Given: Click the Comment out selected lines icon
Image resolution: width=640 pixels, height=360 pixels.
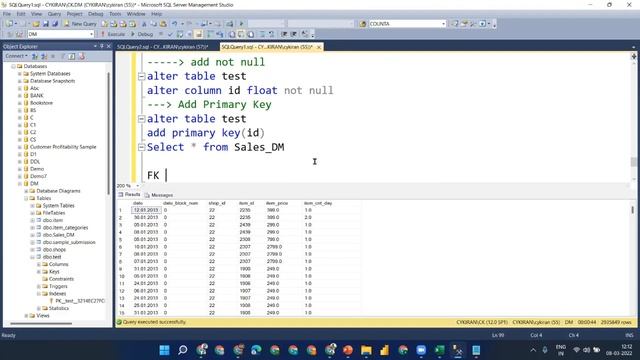Looking at the screenshot, I should point(262,34).
